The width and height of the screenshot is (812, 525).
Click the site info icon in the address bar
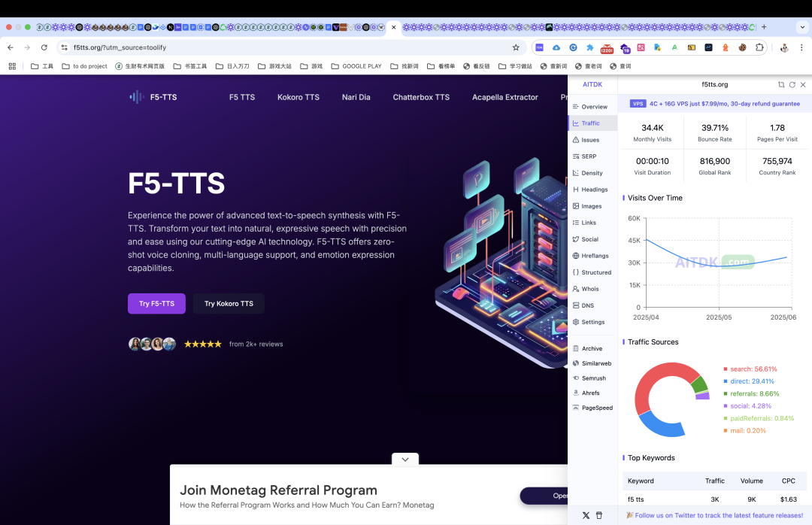pyautogui.click(x=64, y=47)
